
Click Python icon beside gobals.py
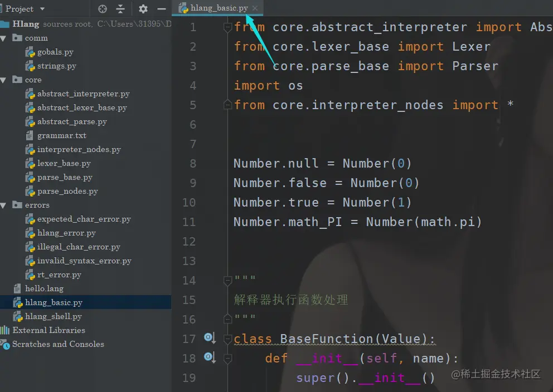30,52
